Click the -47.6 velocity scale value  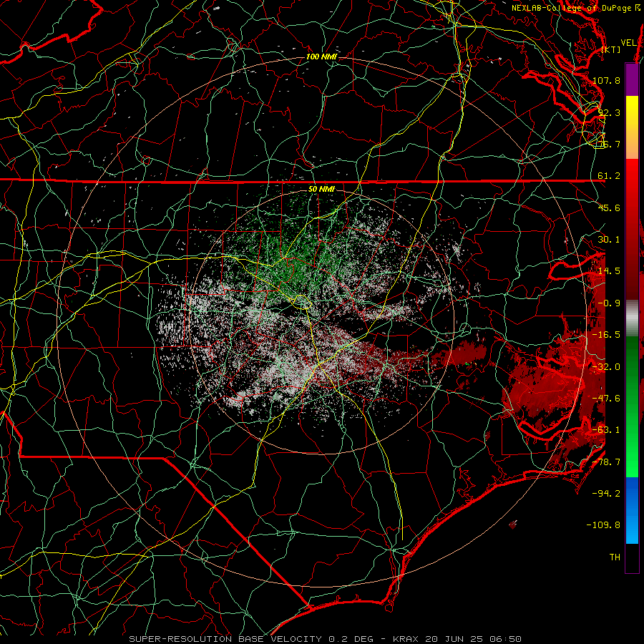[x=606, y=399]
